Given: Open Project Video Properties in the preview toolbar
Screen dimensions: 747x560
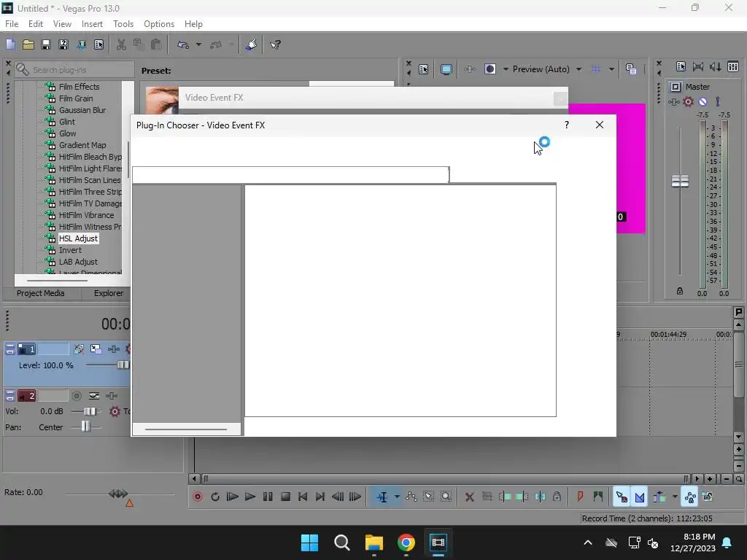Looking at the screenshot, I should [424, 69].
